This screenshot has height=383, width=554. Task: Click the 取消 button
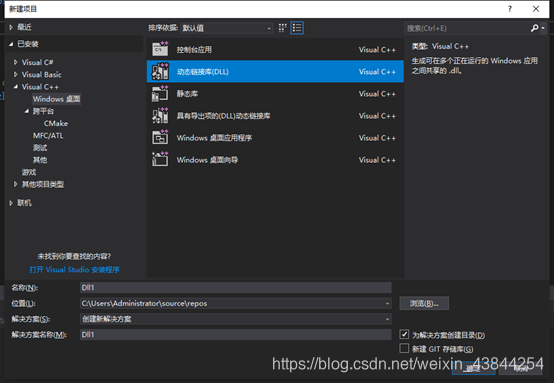coord(521,368)
